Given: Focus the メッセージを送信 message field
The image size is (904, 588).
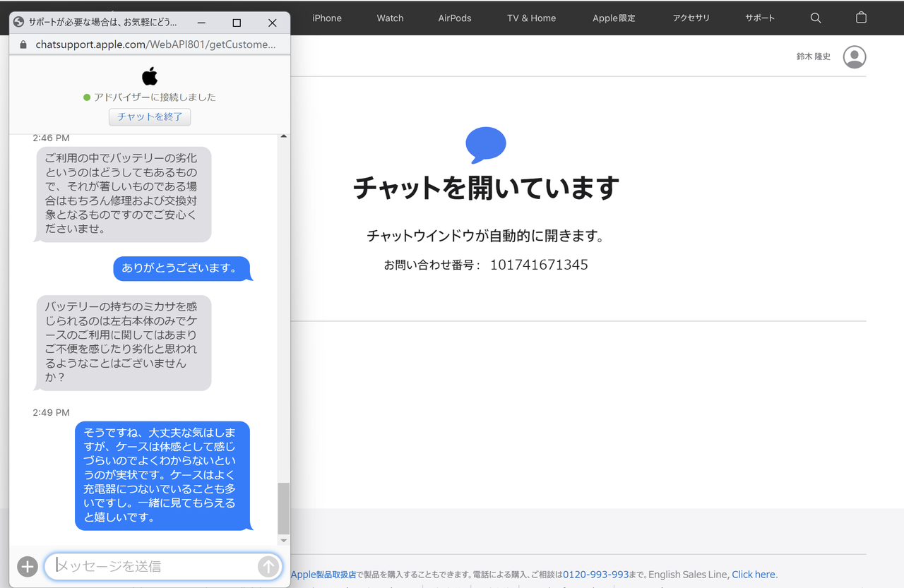Looking at the screenshot, I should (x=162, y=566).
